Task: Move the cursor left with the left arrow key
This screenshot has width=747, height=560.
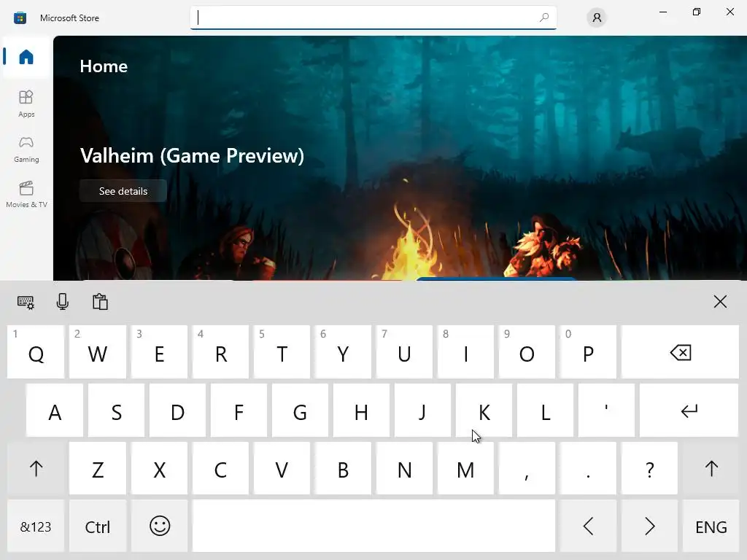Action: coord(588,526)
